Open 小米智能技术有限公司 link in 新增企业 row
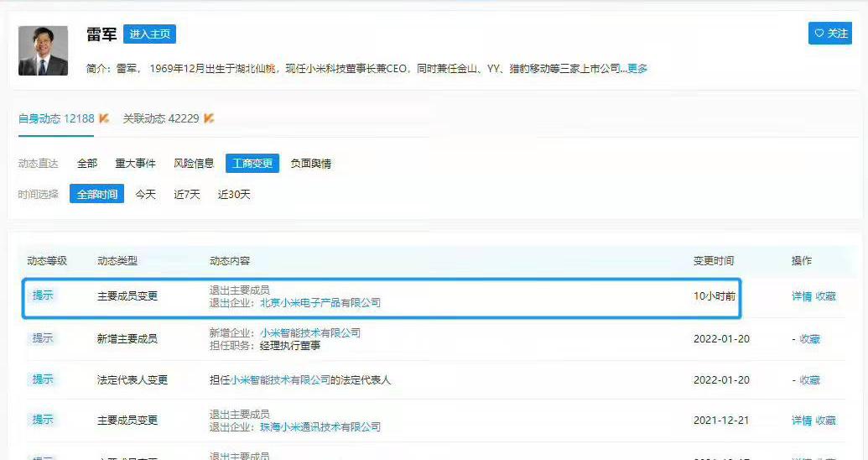Image resolution: width=868 pixels, height=460 pixels. tap(310, 332)
